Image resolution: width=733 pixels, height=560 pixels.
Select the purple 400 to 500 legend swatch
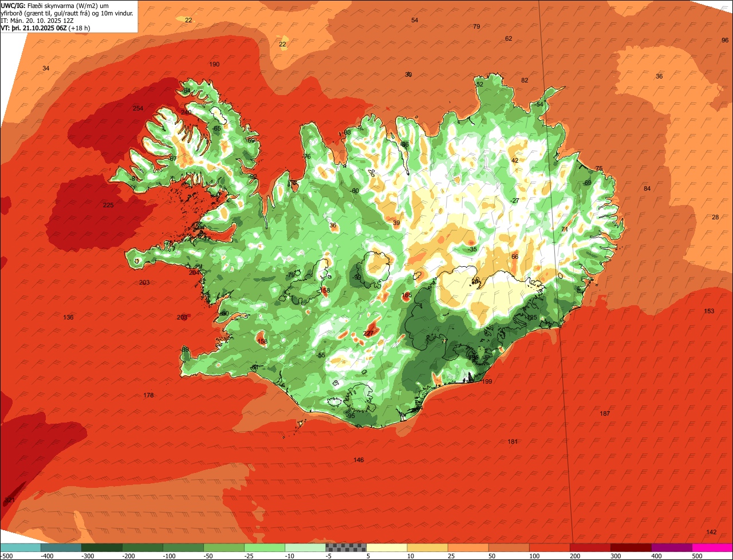point(671,548)
